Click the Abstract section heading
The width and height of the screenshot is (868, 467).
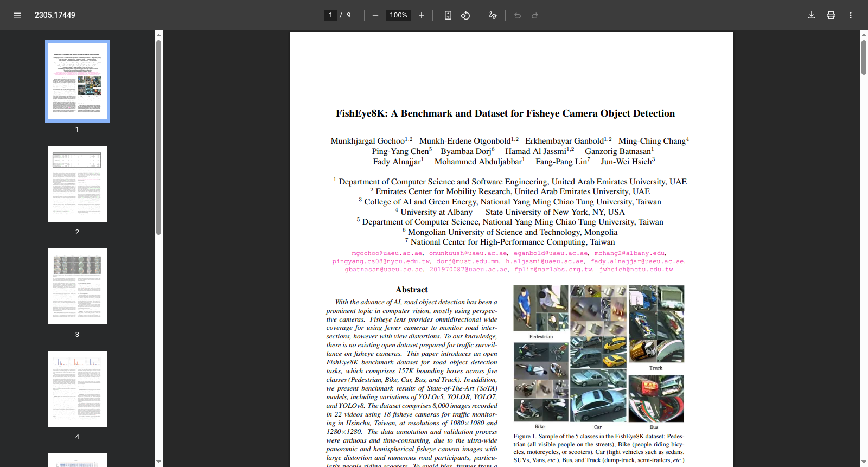tap(412, 290)
